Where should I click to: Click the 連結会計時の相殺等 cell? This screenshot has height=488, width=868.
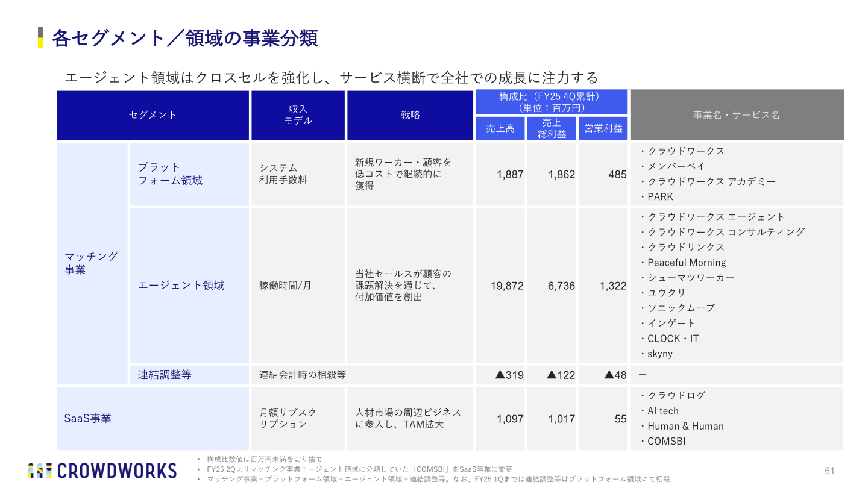coord(362,375)
